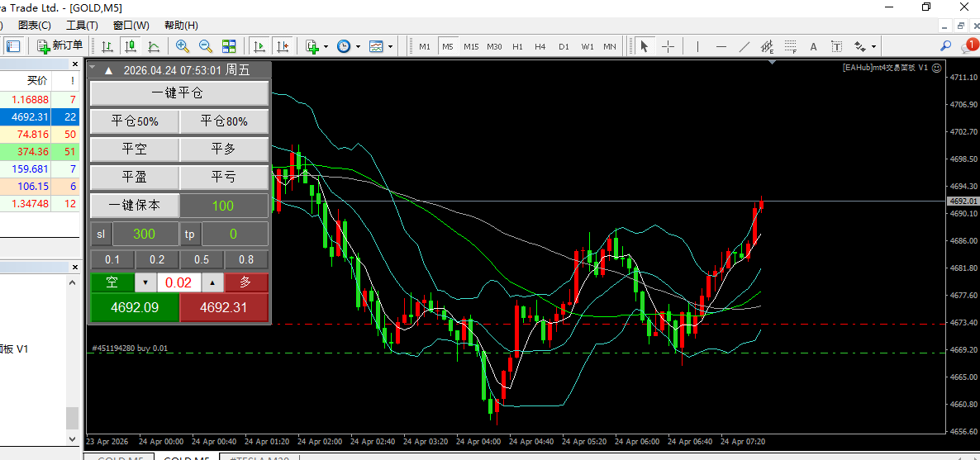The height and width of the screenshot is (460, 980).
Task: Toggle the Market Watch panel icon
Action: pos(13,45)
